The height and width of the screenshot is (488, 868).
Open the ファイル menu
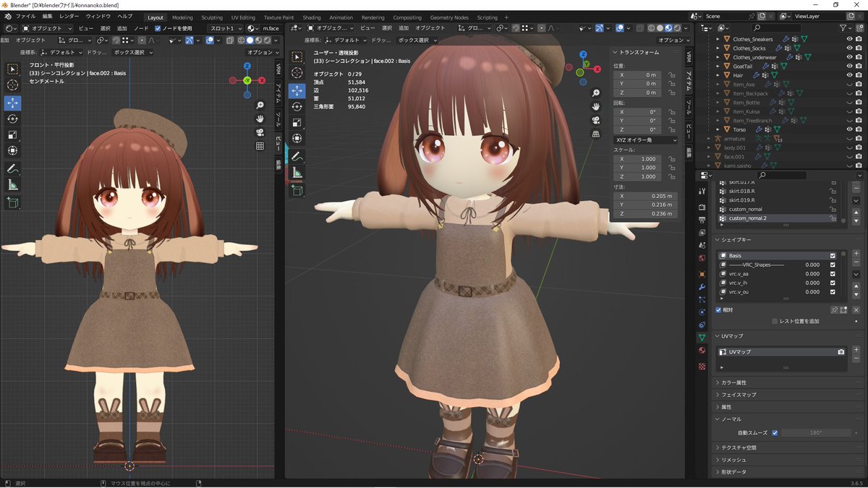(25, 16)
